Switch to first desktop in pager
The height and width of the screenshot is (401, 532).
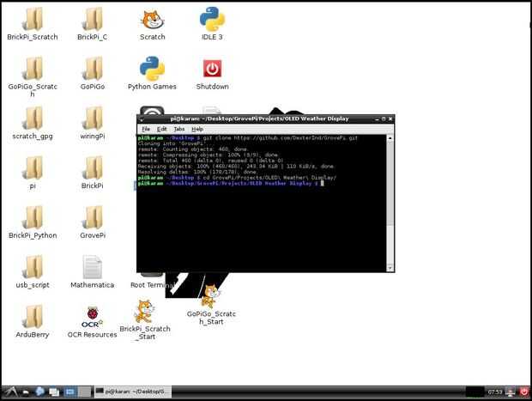pyautogui.click(x=70, y=392)
